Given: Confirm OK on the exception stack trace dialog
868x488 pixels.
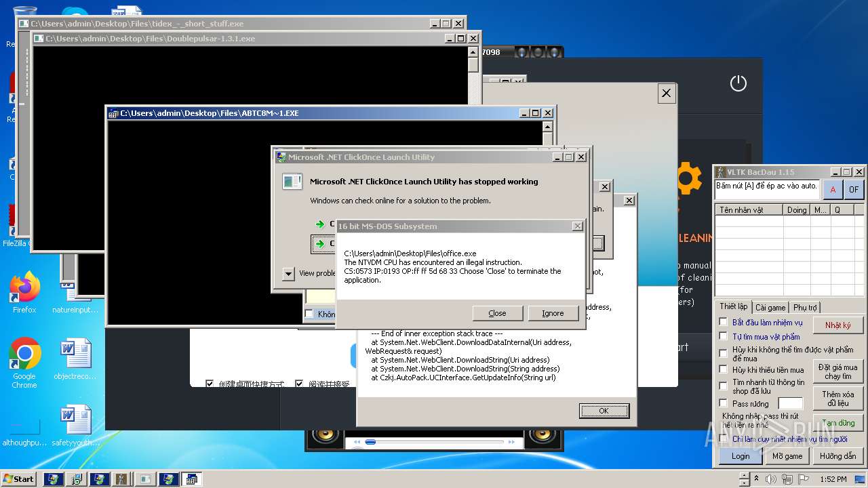Looking at the screenshot, I should coord(604,411).
